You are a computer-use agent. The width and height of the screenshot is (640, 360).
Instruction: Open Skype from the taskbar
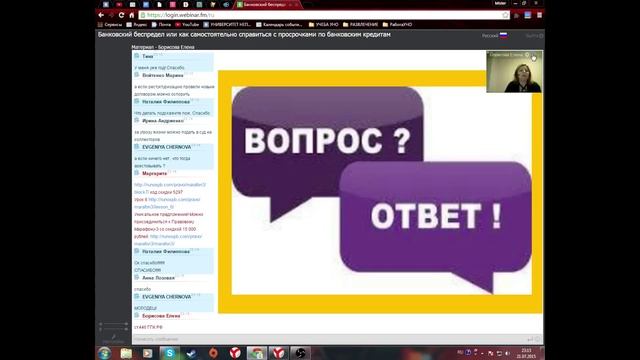click(169, 353)
